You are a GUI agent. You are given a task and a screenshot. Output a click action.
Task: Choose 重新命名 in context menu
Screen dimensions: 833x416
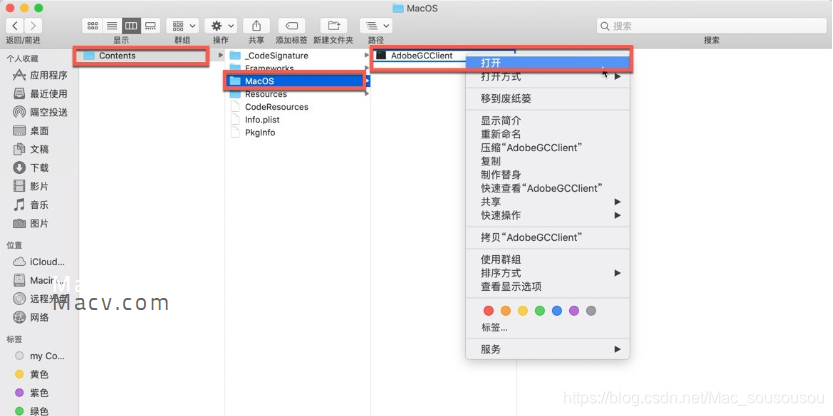click(x=547, y=134)
